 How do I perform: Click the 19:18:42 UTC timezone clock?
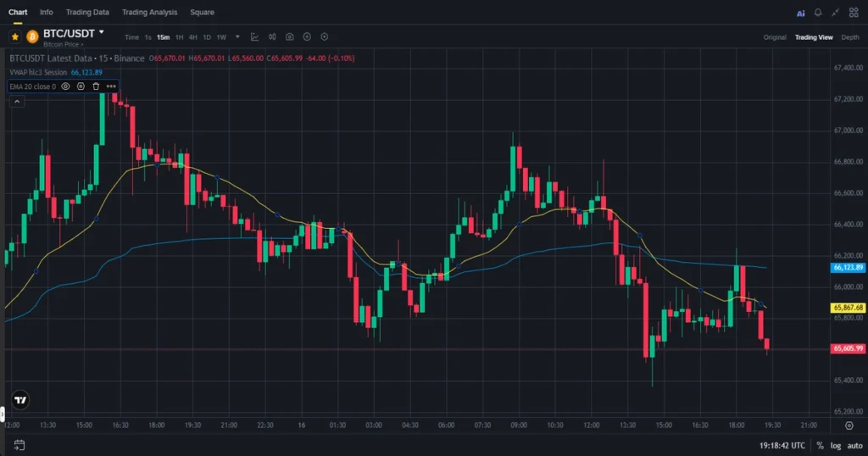[x=782, y=446]
